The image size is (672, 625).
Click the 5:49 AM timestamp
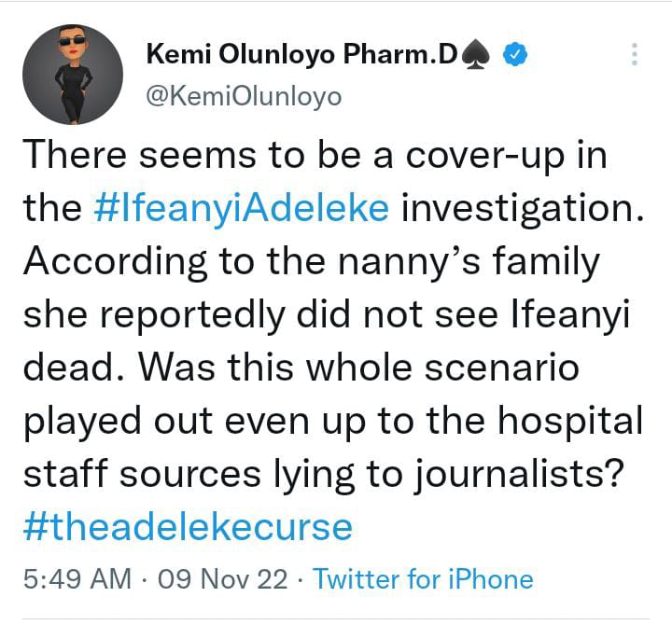coord(77,578)
